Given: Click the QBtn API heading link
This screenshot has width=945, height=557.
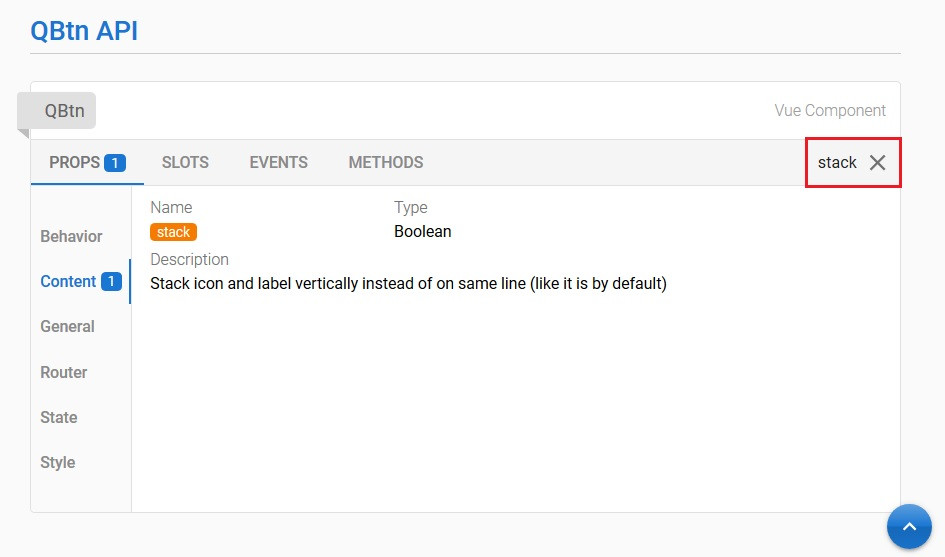Looking at the screenshot, I should 84,30.
